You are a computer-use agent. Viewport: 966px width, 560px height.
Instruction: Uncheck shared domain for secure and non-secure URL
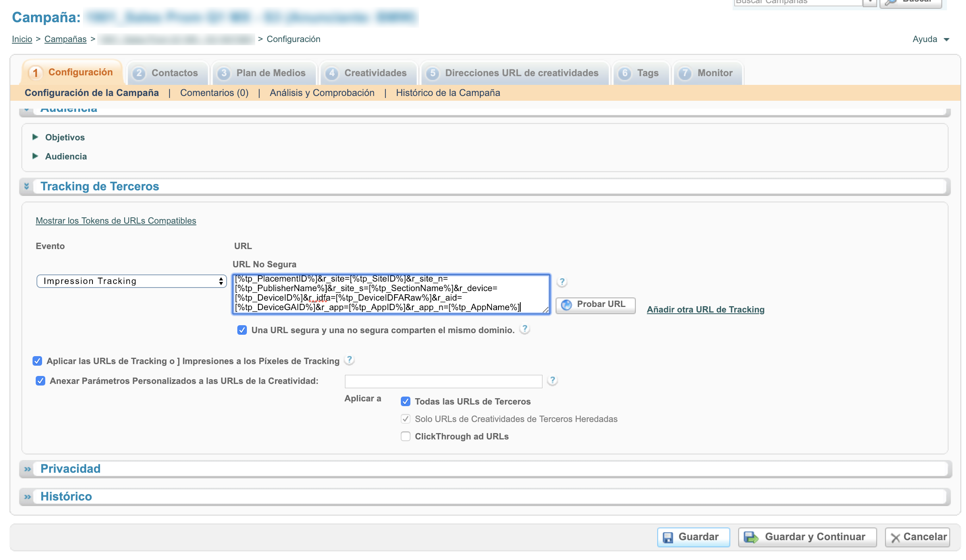pos(242,330)
